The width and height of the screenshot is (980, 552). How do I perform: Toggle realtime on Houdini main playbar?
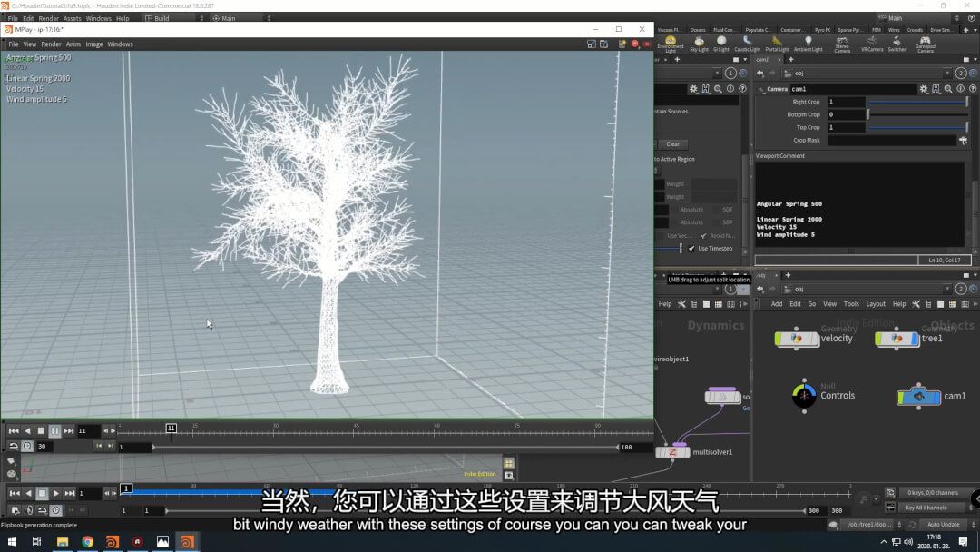55,510
